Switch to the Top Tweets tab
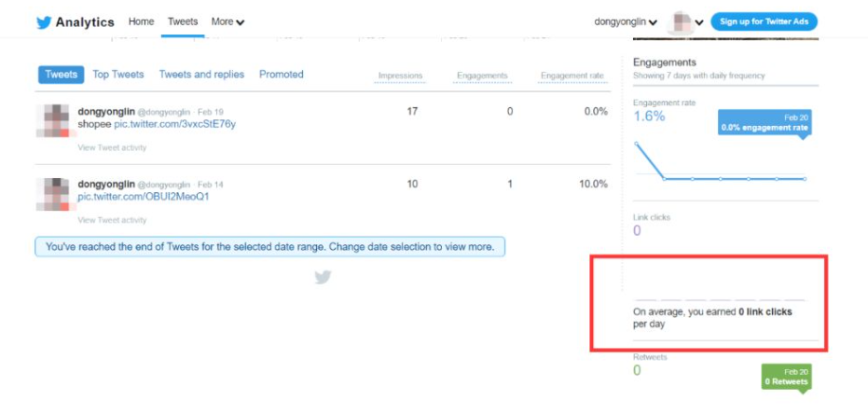868x414 pixels. coord(117,75)
